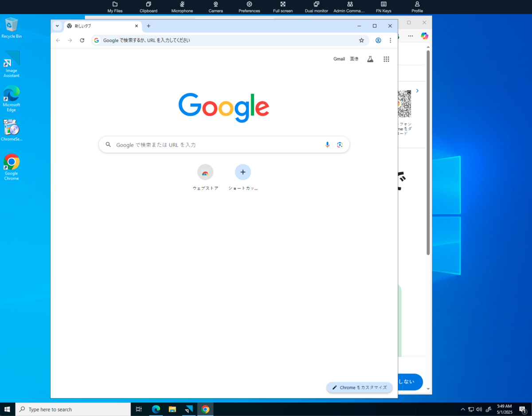Screen dimensions: 532x416
Task: Enable Dual monitor in the top toolbar
Action: click(317, 7)
